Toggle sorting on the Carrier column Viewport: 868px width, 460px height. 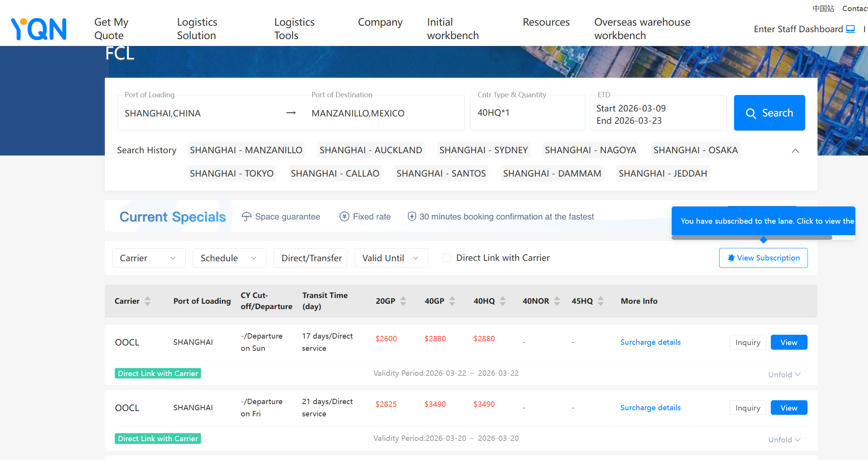148,301
